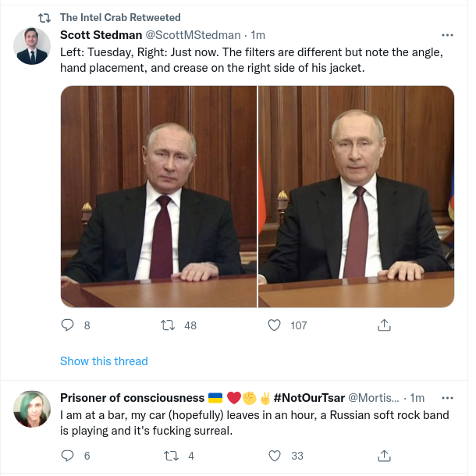Viewport: 476px width, 476px height.
Task: Like Scott Stedman's tweet
Action: click(274, 325)
